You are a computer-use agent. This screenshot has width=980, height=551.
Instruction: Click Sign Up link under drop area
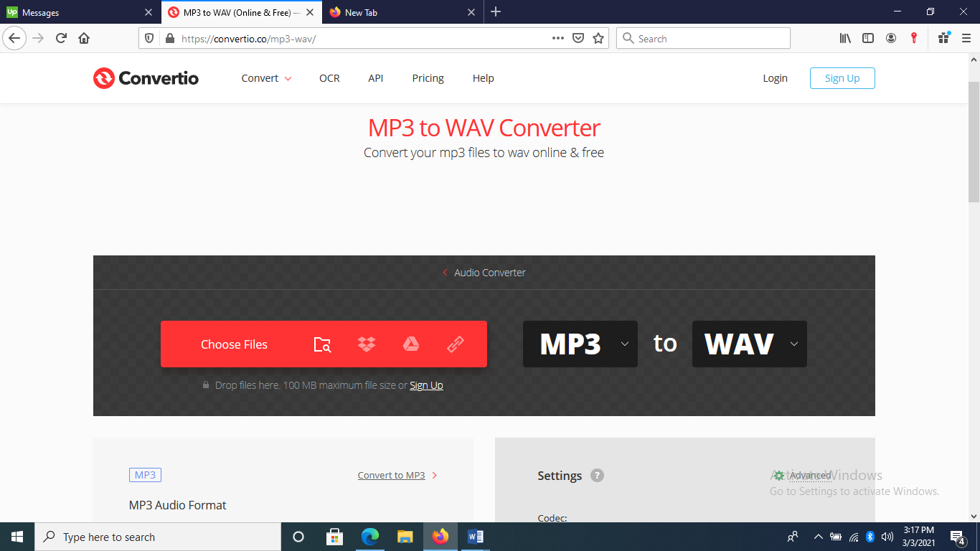(426, 385)
